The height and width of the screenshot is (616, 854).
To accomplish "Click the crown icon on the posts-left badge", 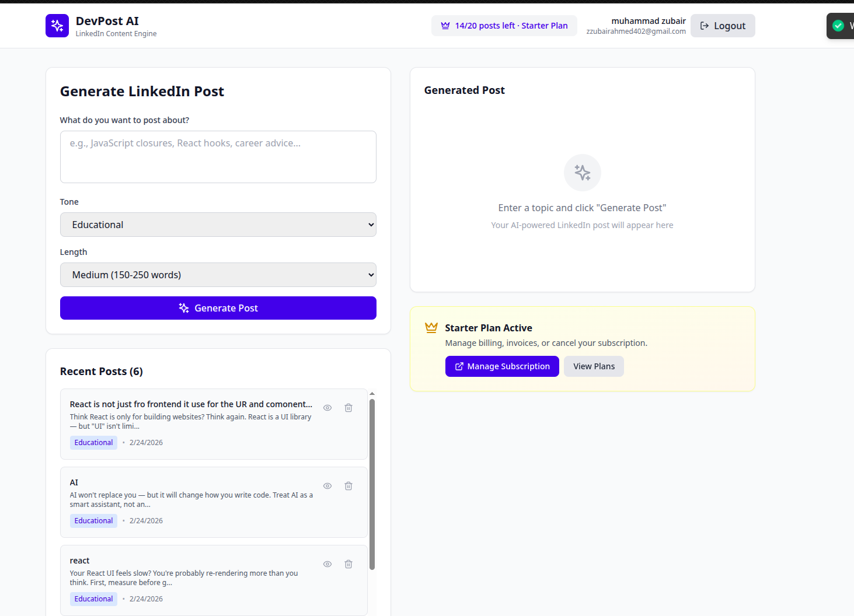I will coord(445,26).
